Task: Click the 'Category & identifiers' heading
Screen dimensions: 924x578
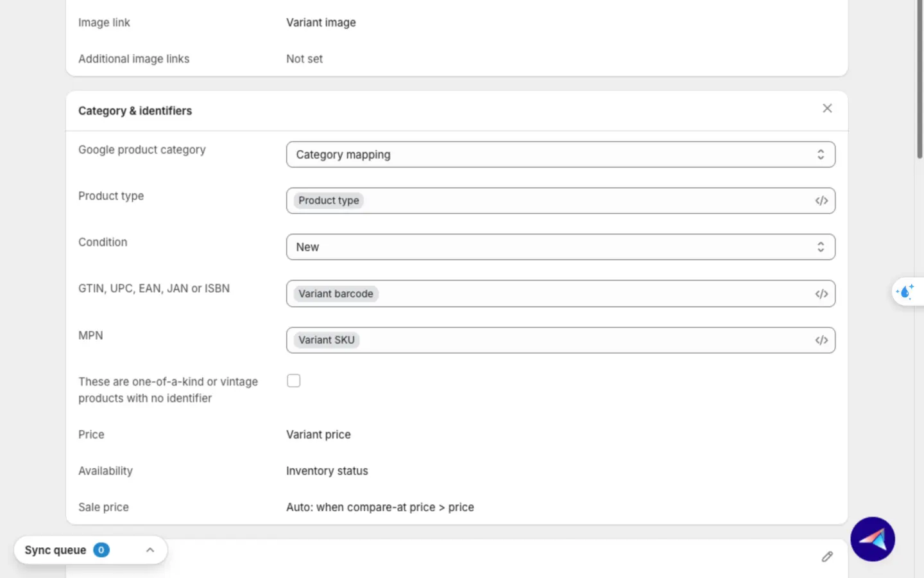Action: click(135, 111)
